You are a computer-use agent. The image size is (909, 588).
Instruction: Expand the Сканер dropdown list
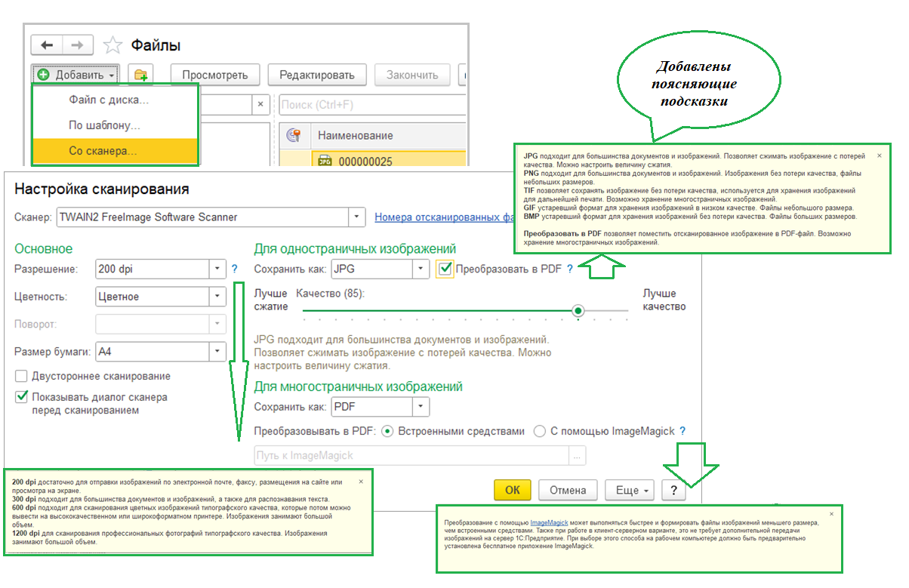(357, 217)
